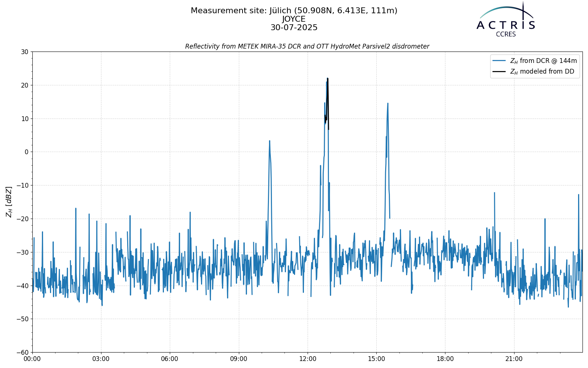Image resolution: width=588 pixels, height=368 pixels.
Task: Click the plot subtitle about MIRA-35 reflectivity
Action: click(x=307, y=46)
